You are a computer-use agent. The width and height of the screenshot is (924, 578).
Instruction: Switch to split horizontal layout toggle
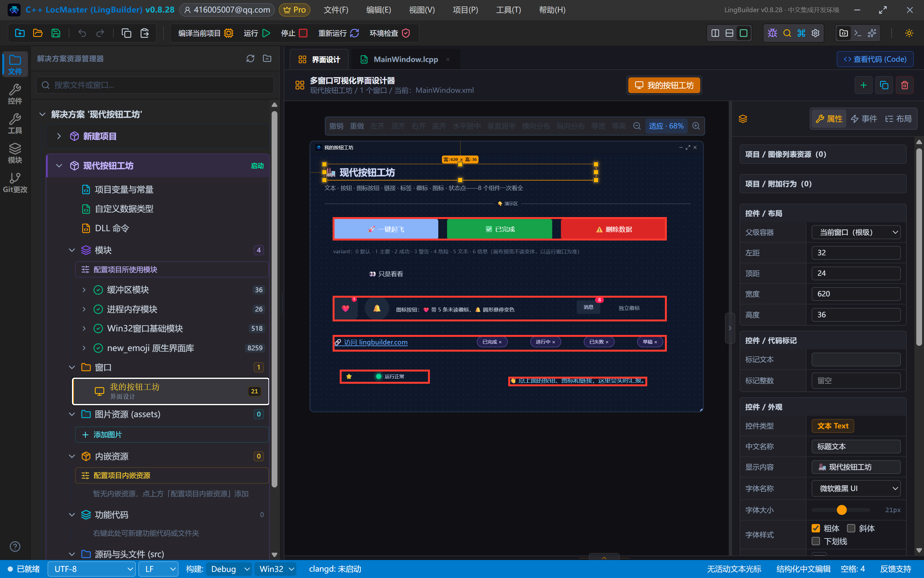click(729, 33)
